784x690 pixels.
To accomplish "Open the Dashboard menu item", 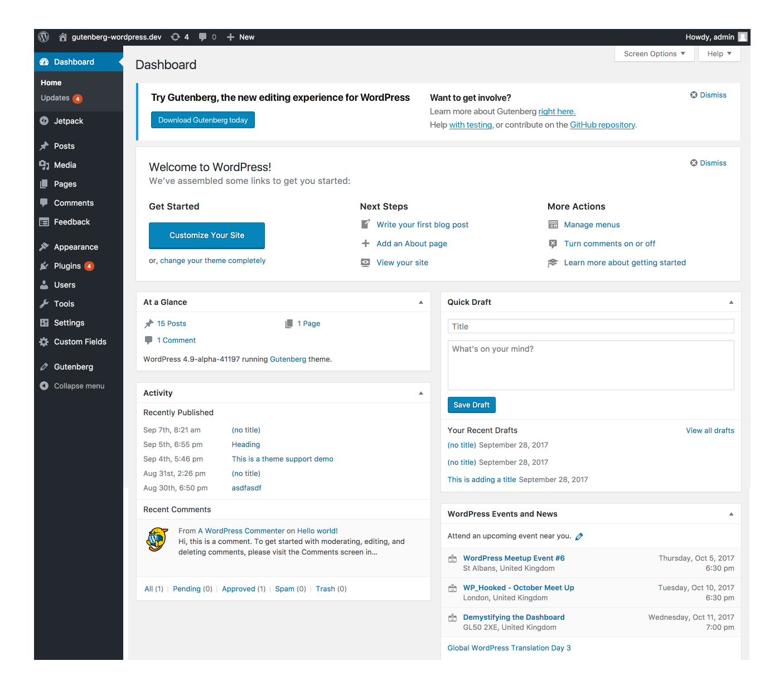I will click(79, 62).
